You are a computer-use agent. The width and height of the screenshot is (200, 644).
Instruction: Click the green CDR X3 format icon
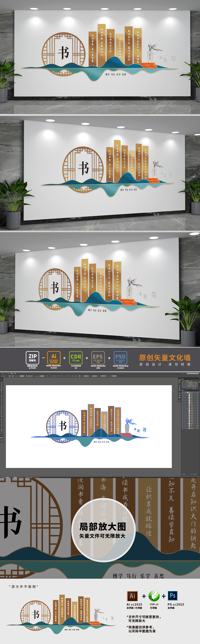76,358
